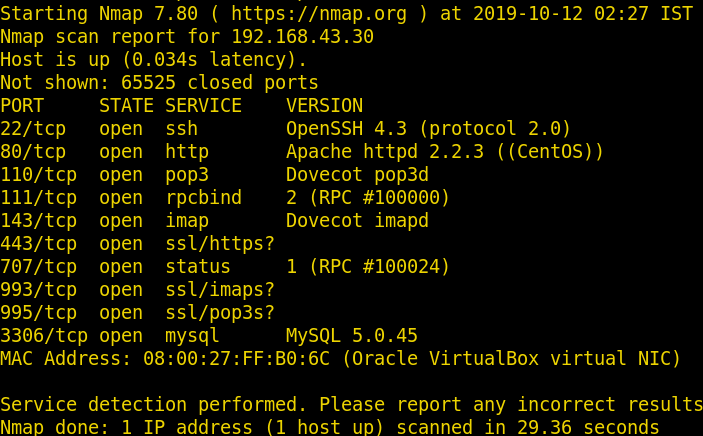Click the VERSION column header
The image size is (703, 436).
click(x=324, y=105)
